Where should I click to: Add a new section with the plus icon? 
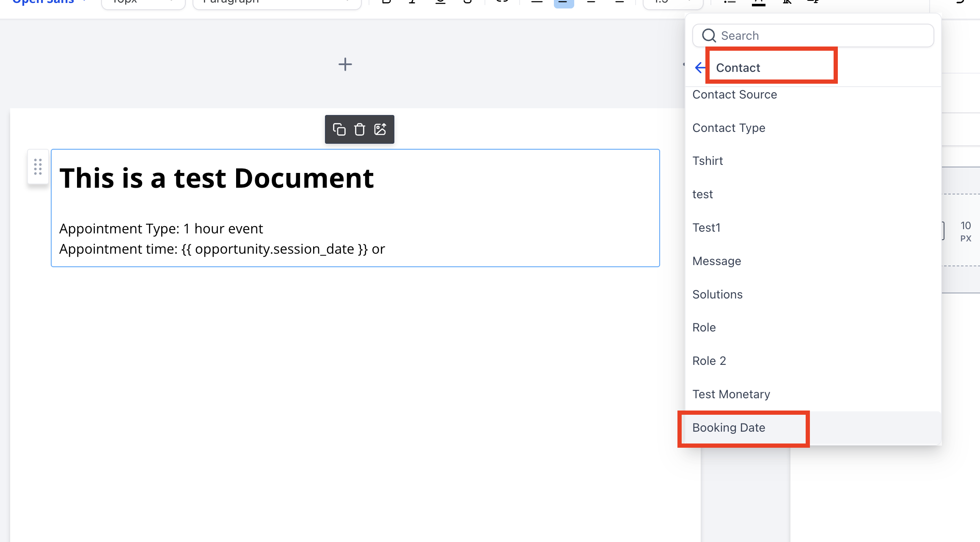[x=345, y=64]
